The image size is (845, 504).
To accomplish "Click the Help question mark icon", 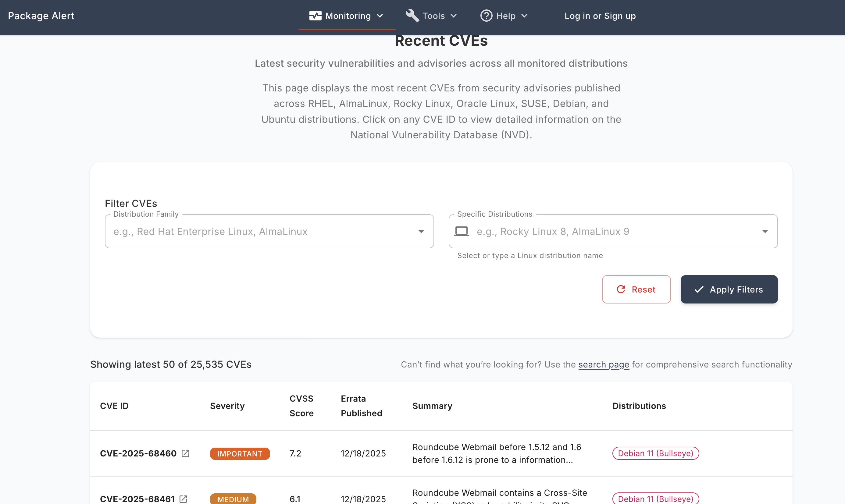I will click(x=486, y=16).
